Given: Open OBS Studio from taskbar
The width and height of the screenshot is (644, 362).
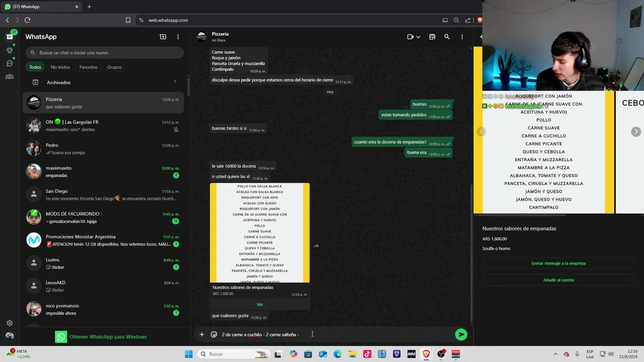Looking at the screenshot, I should (441, 354).
